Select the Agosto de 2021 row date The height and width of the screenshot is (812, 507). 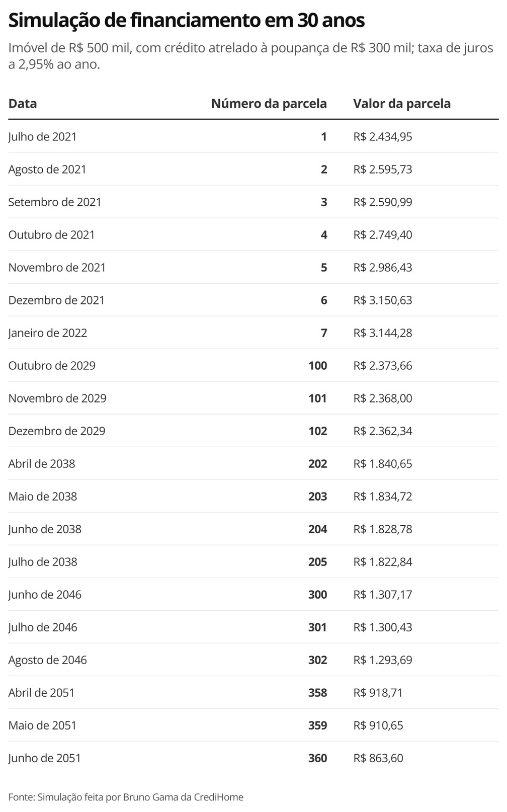pos(47,170)
